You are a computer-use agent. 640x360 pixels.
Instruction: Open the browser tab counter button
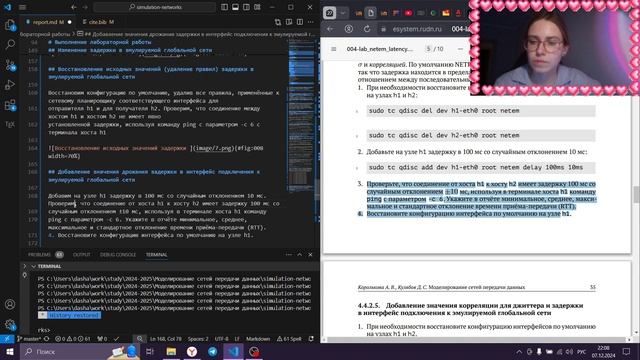point(329,13)
